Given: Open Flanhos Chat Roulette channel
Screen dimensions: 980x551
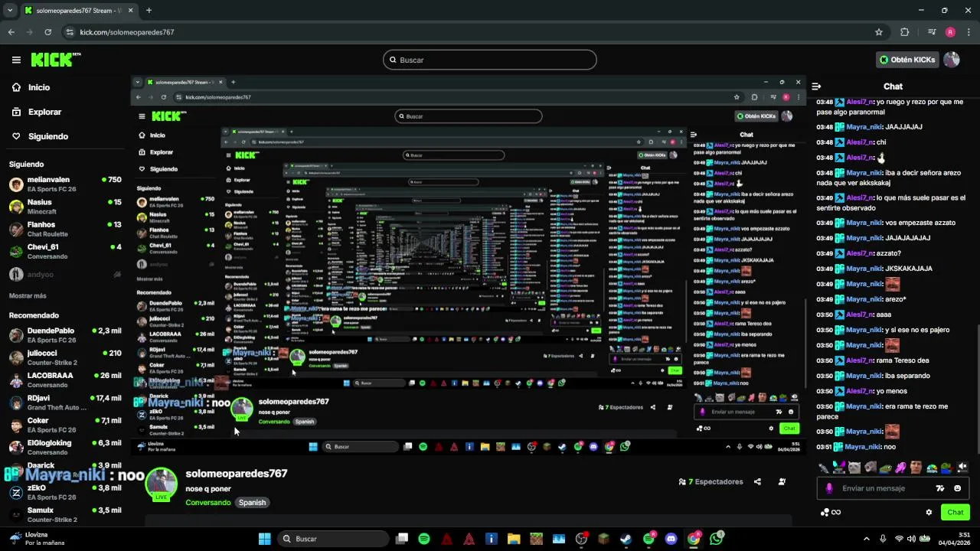Looking at the screenshot, I should (x=65, y=229).
